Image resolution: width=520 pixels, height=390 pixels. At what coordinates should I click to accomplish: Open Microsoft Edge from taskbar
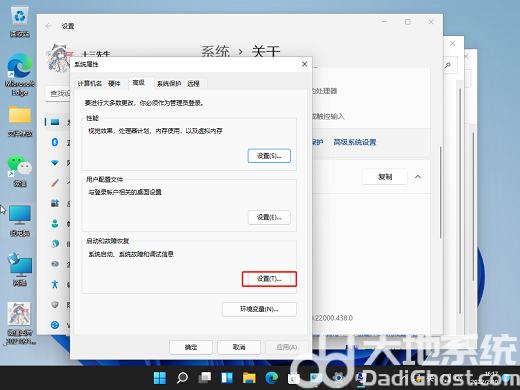tap(271, 378)
